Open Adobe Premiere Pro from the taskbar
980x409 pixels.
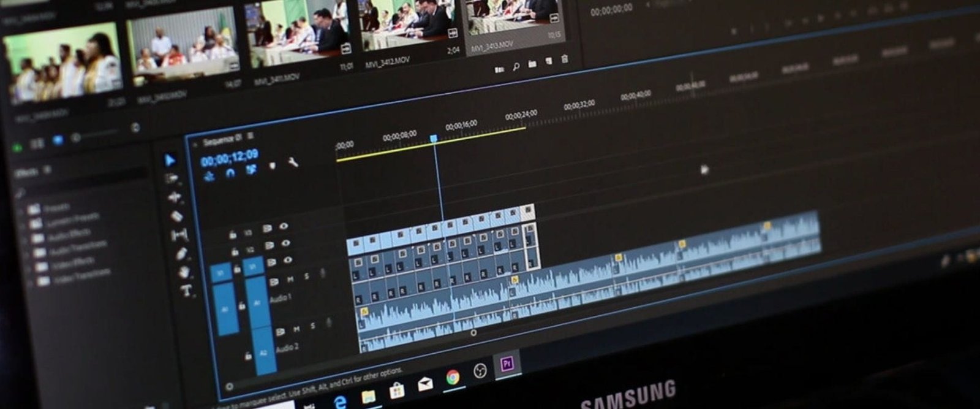[x=507, y=364]
